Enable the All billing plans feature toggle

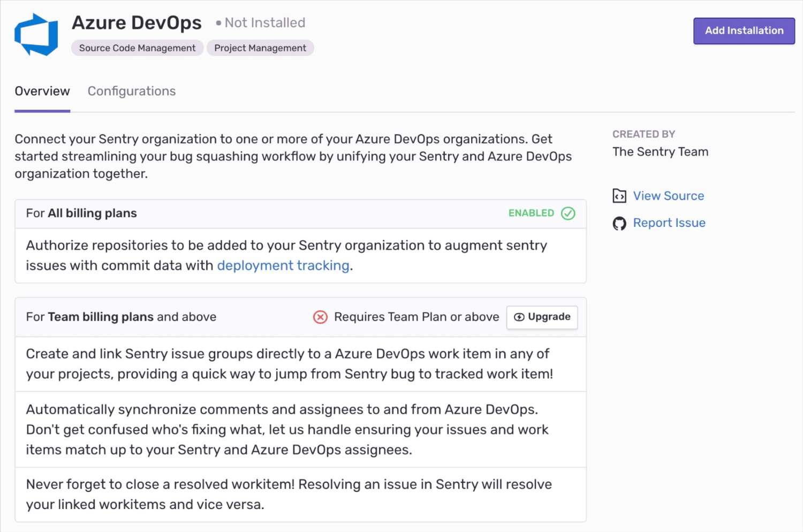pyautogui.click(x=541, y=213)
